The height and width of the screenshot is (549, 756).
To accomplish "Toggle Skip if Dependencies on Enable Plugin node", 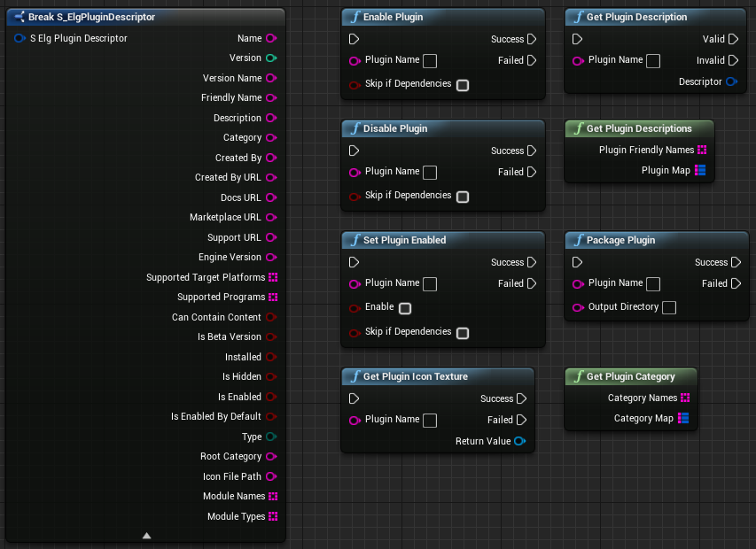I will [x=462, y=85].
